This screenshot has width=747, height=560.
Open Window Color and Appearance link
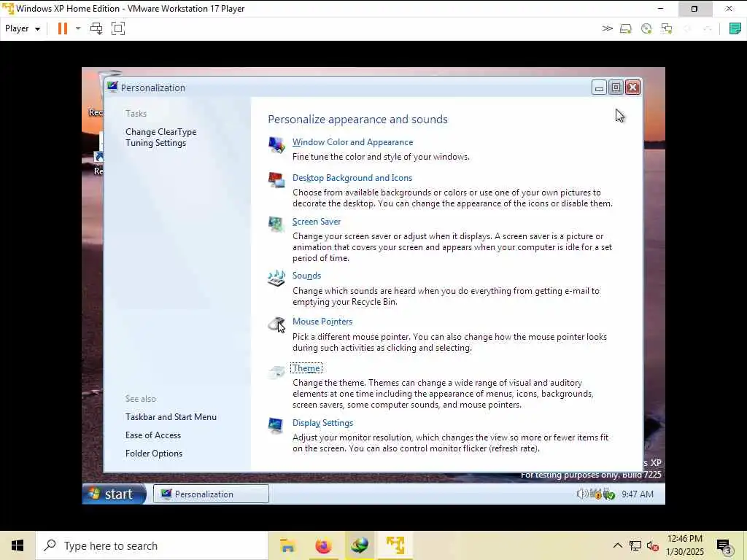pos(352,142)
